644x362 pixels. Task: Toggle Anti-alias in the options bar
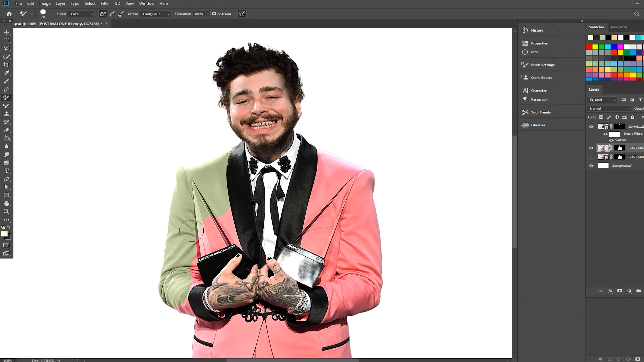click(214, 14)
